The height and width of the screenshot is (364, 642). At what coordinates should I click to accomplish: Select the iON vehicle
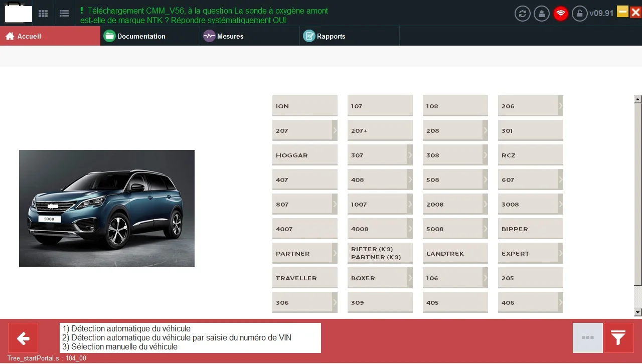tap(305, 106)
